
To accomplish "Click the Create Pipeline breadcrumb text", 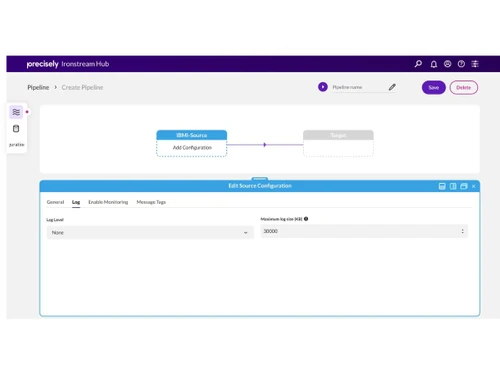I will click(x=82, y=87).
